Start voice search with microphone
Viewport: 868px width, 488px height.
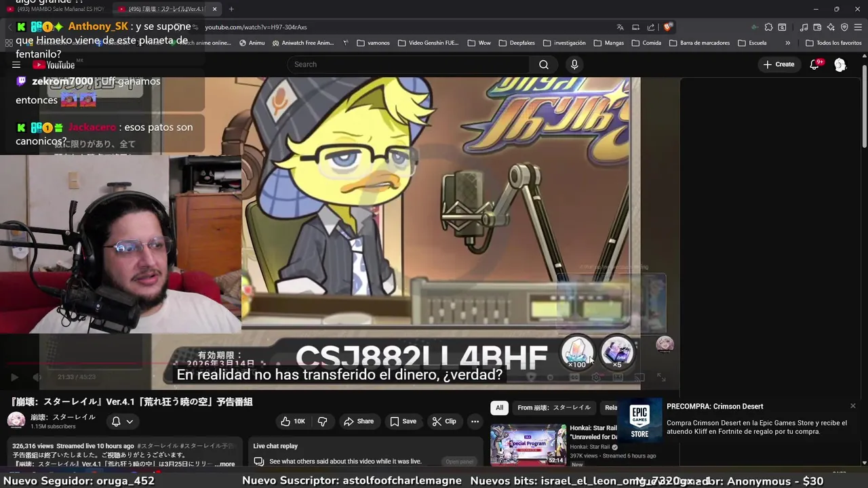coord(574,64)
